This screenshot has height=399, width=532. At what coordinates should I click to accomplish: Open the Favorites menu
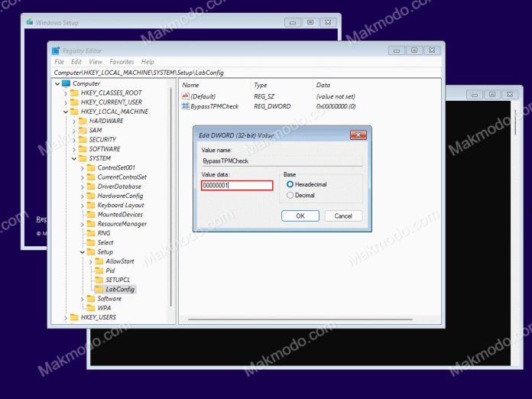click(x=122, y=62)
